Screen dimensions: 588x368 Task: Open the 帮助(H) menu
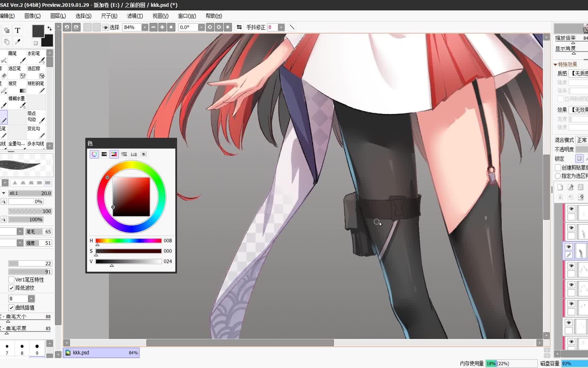pyautogui.click(x=214, y=16)
